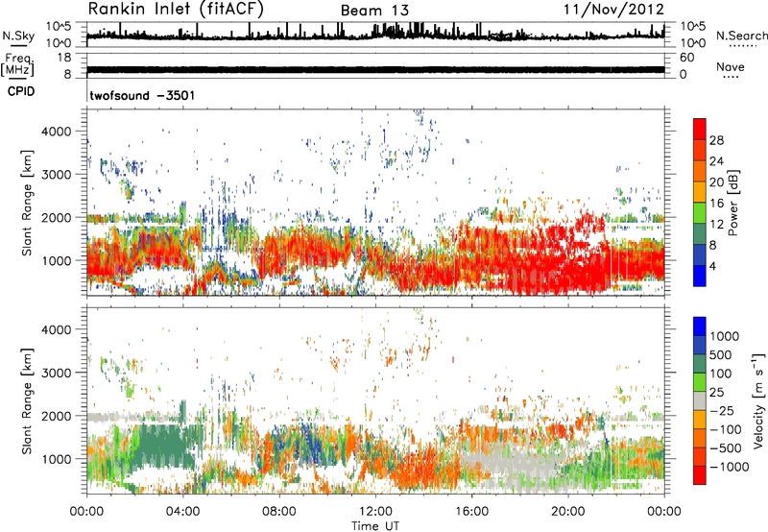The width and height of the screenshot is (768, 532).
Task: Click the 'N.Search' legend label
Action: (741, 36)
